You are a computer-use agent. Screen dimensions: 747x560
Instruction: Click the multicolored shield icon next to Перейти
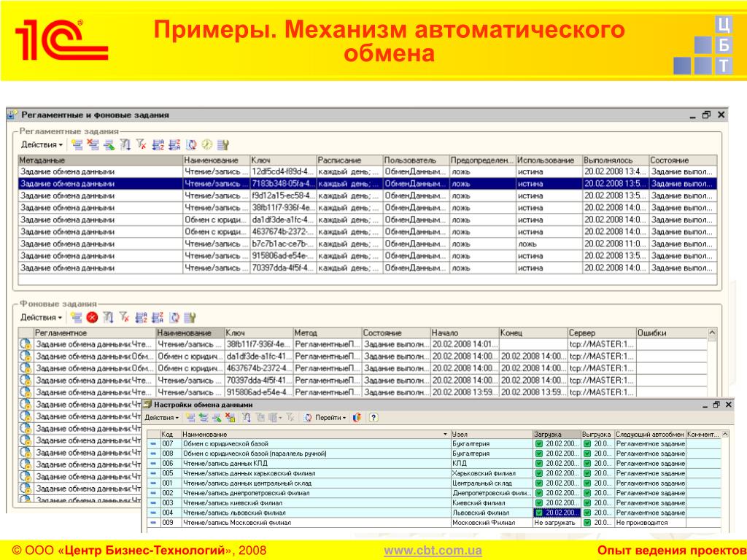tap(357, 418)
